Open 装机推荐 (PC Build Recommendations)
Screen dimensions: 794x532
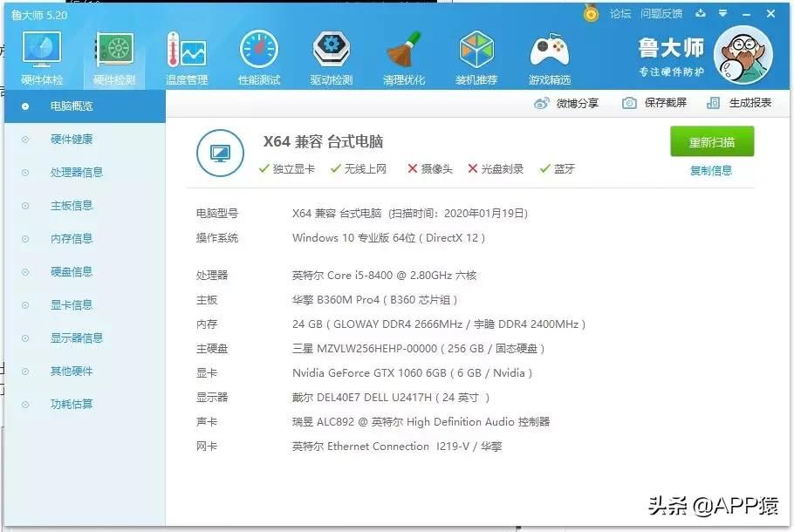coord(476,54)
